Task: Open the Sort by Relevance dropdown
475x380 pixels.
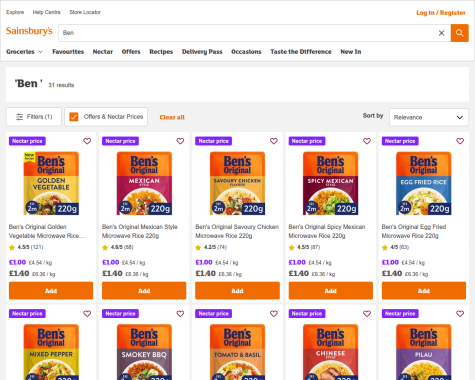Action: click(429, 117)
